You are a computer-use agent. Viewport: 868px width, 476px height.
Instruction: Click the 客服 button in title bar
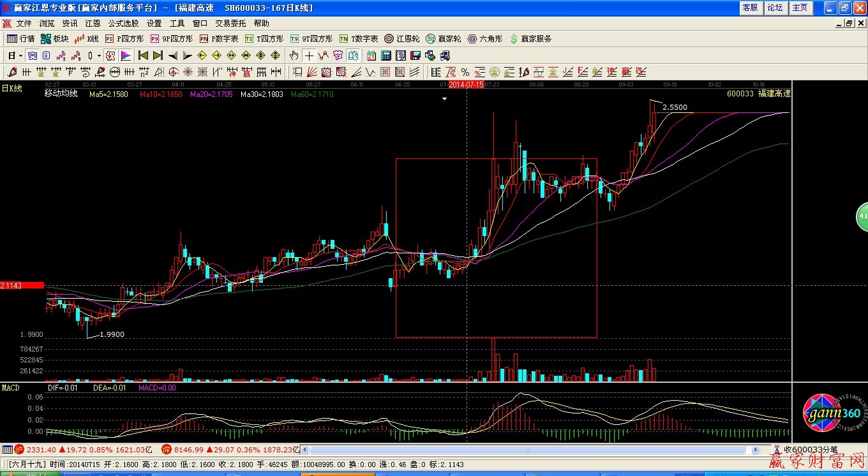(750, 8)
